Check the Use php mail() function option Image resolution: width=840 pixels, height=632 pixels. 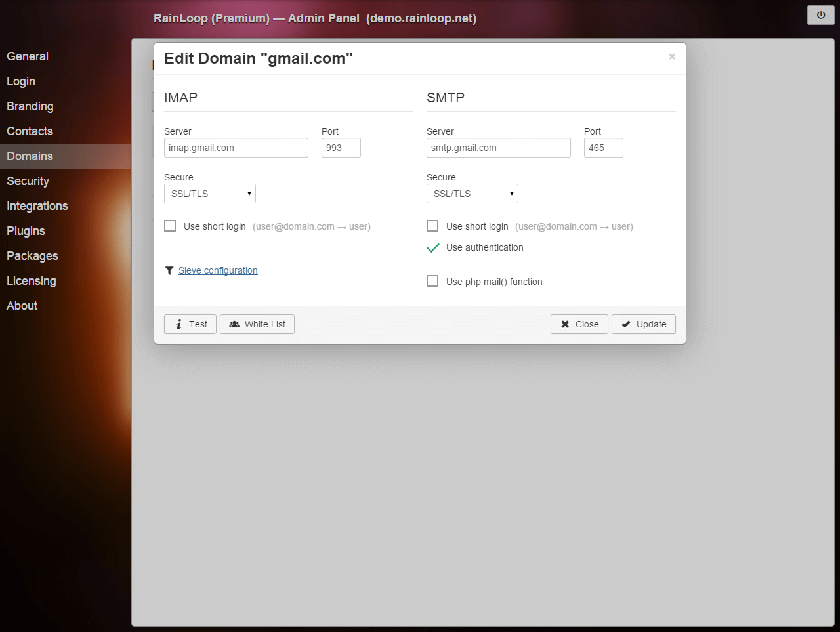(432, 280)
